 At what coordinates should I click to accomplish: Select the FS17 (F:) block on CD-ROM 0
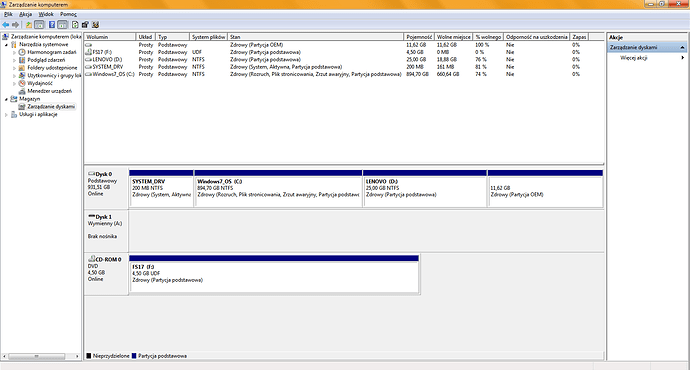click(274, 274)
